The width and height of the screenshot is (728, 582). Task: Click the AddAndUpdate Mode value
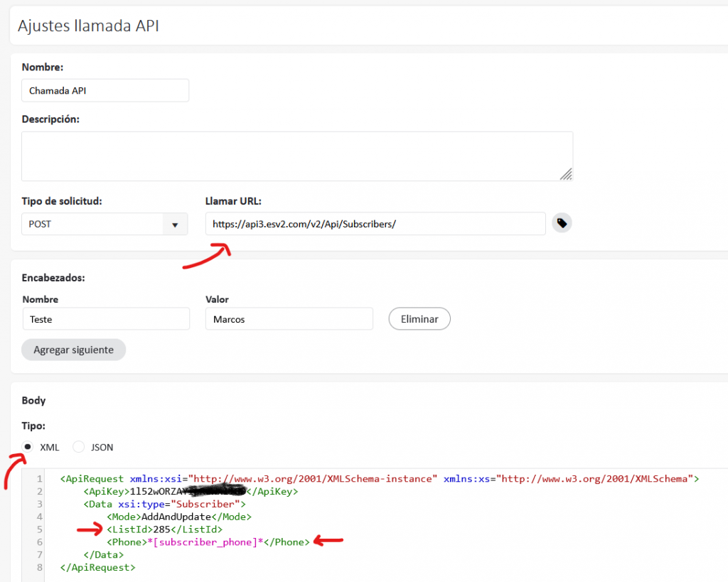point(176,517)
